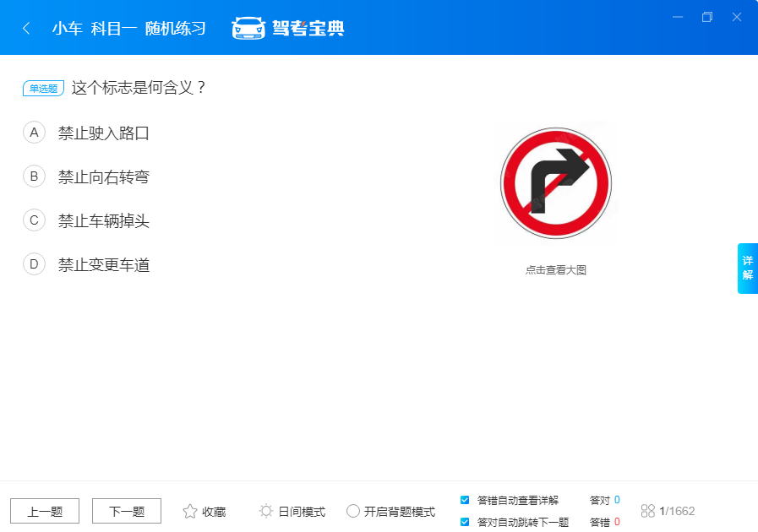758x532 pixels.
Task: Open enlarged image via 点击查看大图
Action: 555,269
